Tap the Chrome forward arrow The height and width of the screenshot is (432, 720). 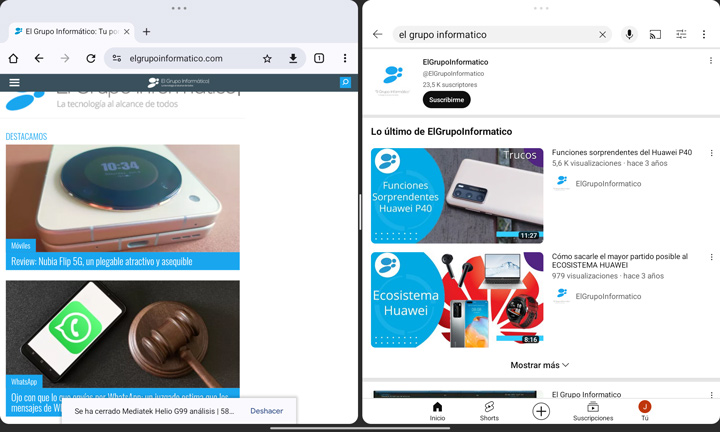pos(65,58)
